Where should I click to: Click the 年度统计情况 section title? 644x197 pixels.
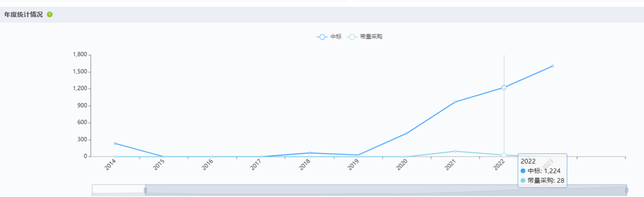[x=23, y=14]
